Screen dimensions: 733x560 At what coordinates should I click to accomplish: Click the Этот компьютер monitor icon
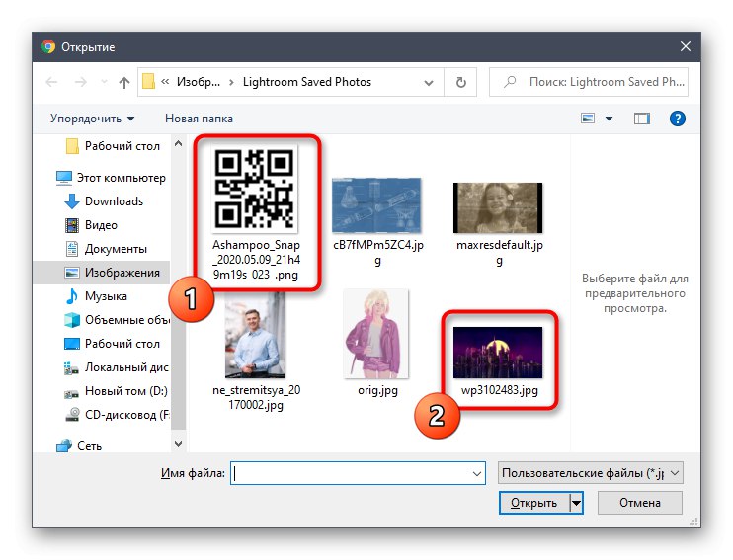[x=63, y=178]
